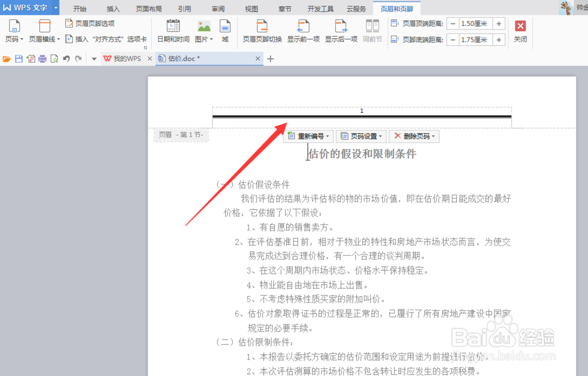
Task: Switch to the 开发工具 tab
Action: click(320, 9)
